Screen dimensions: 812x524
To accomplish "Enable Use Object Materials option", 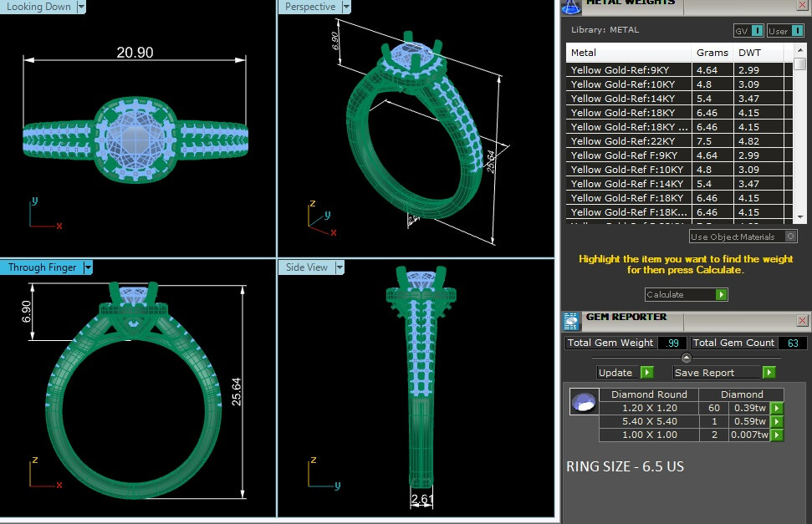I will [791, 237].
